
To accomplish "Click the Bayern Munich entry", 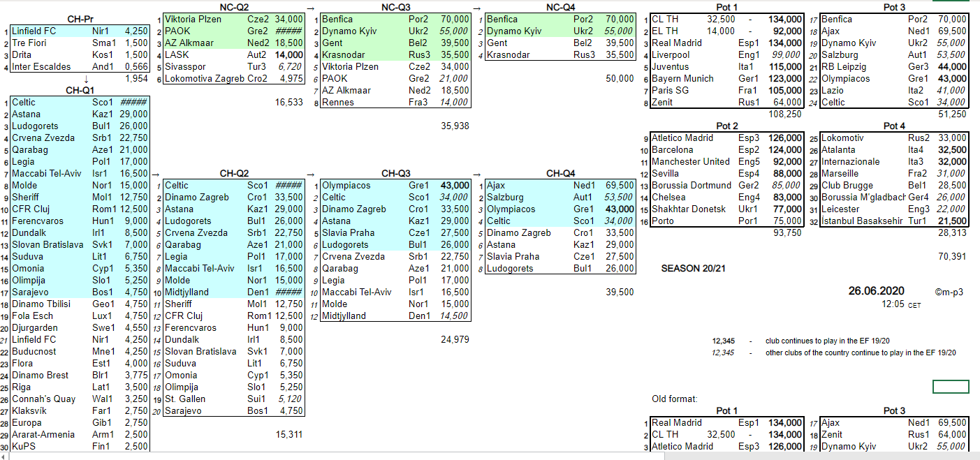I will [x=682, y=79].
